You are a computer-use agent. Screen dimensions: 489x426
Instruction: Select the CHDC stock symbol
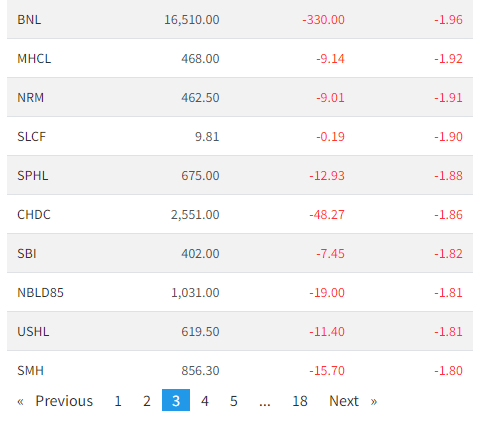34,215
